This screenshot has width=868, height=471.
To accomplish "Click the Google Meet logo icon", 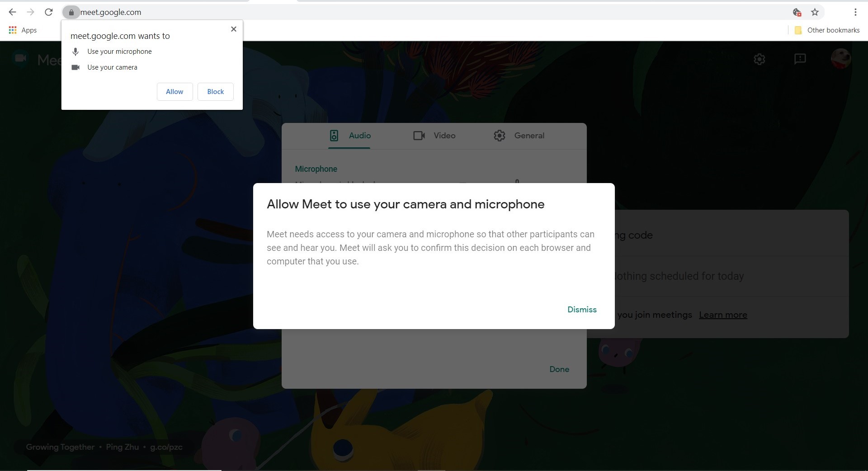I will click(x=20, y=58).
